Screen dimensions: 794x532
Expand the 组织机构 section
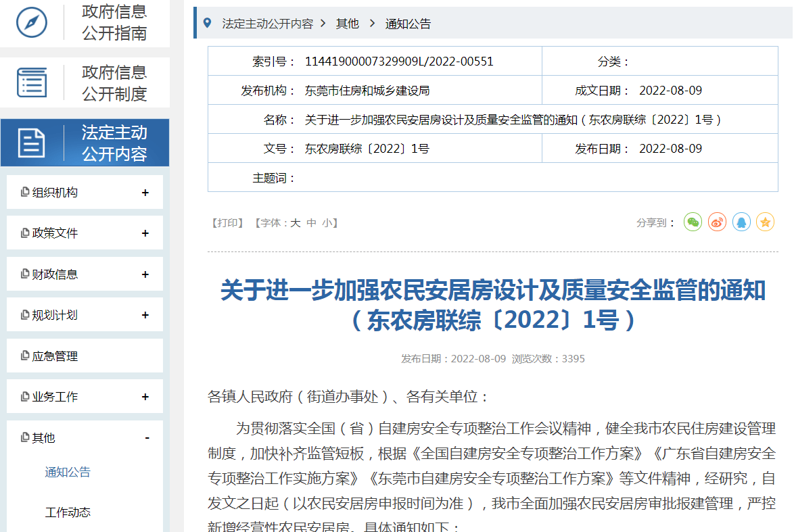(145, 193)
